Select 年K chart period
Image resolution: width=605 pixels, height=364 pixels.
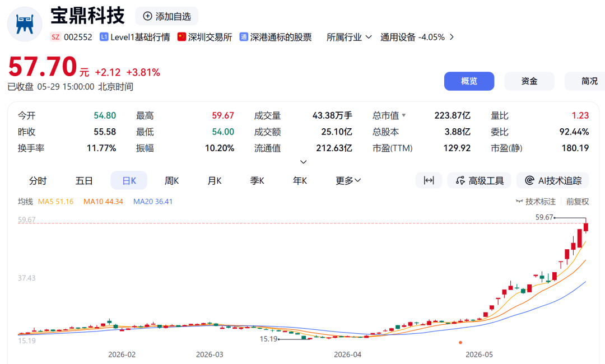click(x=300, y=180)
